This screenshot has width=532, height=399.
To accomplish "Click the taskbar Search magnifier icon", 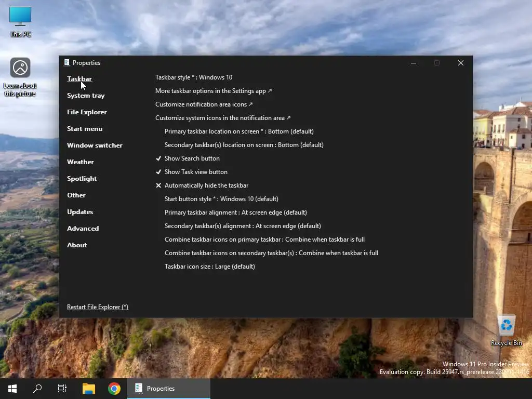I will (37, 389).
